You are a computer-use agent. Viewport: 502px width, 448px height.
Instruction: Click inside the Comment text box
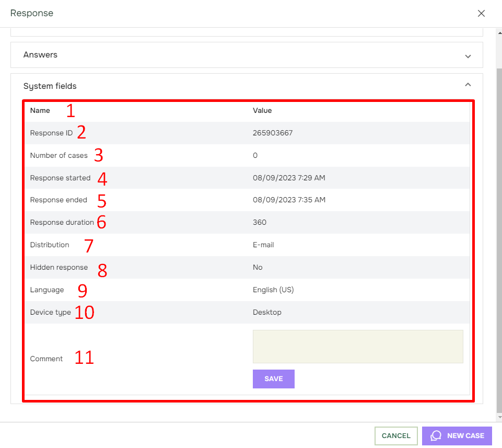tap(358, 347)
